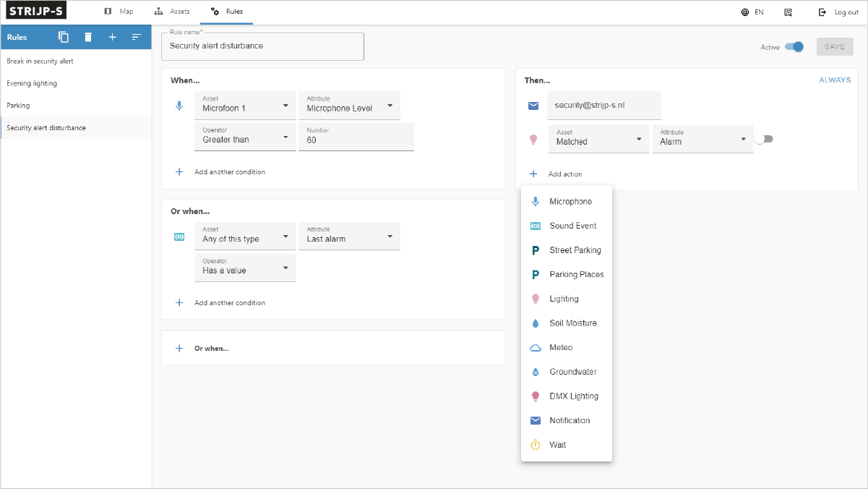Viewport: 868px width, 489px height.
Task: Open the Microphone Level attribute dropdown
Action: click(349, 106)
